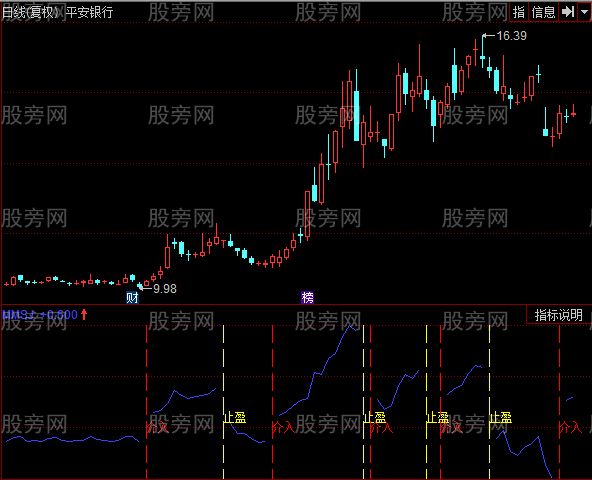592x480 pixels.
Task: Click the last 介入 signal at right edge
Action: (x=570, y=428)
